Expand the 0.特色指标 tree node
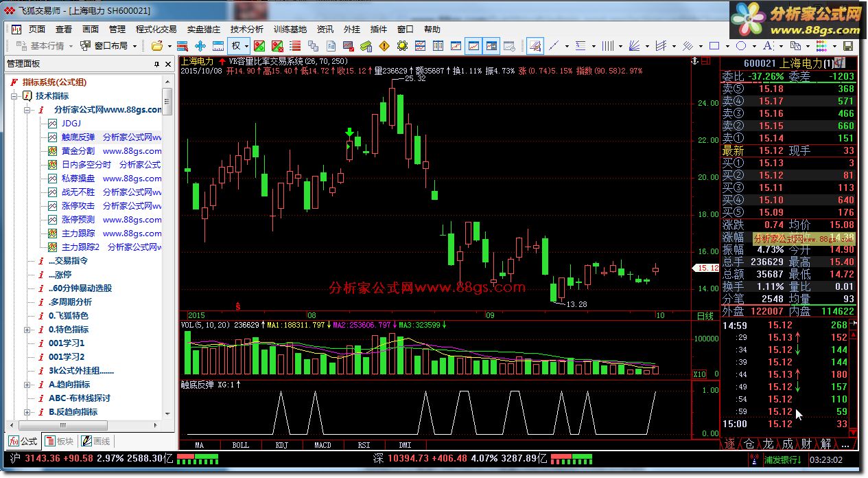This screenshot has height=478, width=868. pyautogui.click(x=27, y=330)
